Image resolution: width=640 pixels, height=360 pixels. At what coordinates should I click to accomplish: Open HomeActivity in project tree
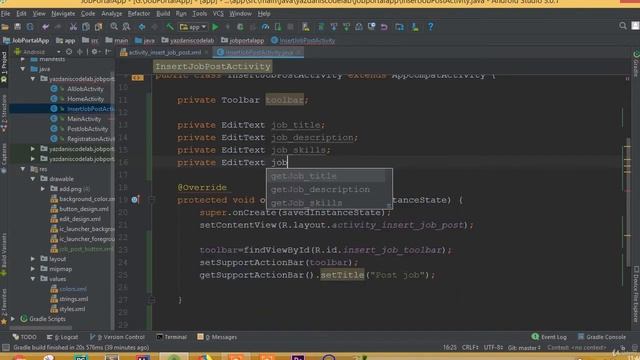(x=85, y=99)
